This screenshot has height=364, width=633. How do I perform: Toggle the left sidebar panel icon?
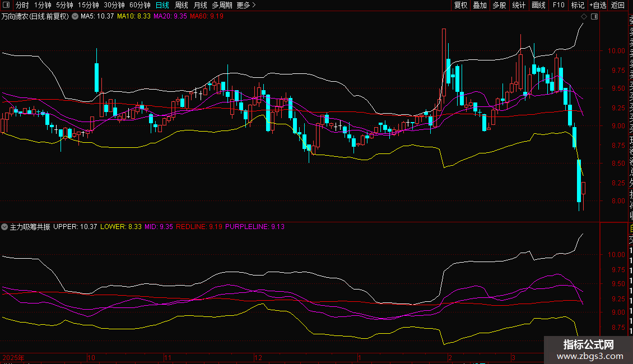coord(7,5)
